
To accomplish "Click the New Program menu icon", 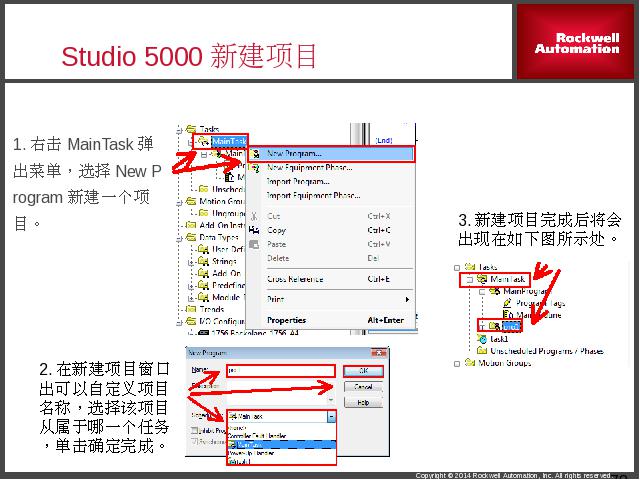I will [256, 154].
